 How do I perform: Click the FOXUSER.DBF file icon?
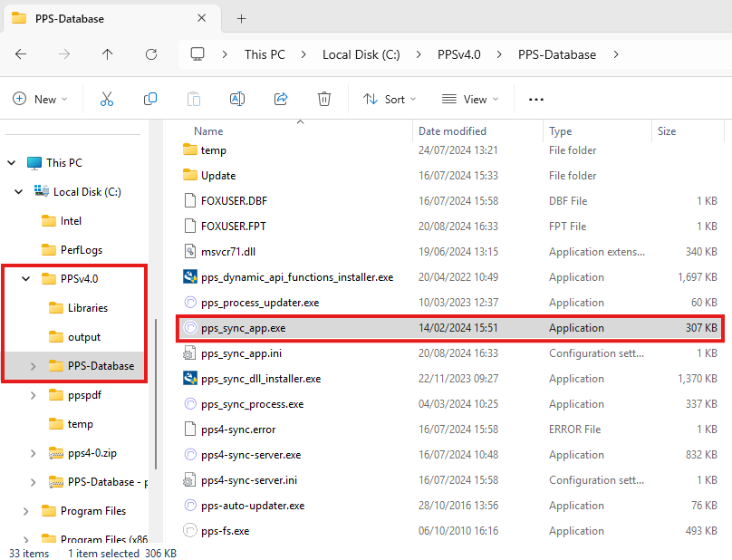pyautogui.click(x=189, y=200)
